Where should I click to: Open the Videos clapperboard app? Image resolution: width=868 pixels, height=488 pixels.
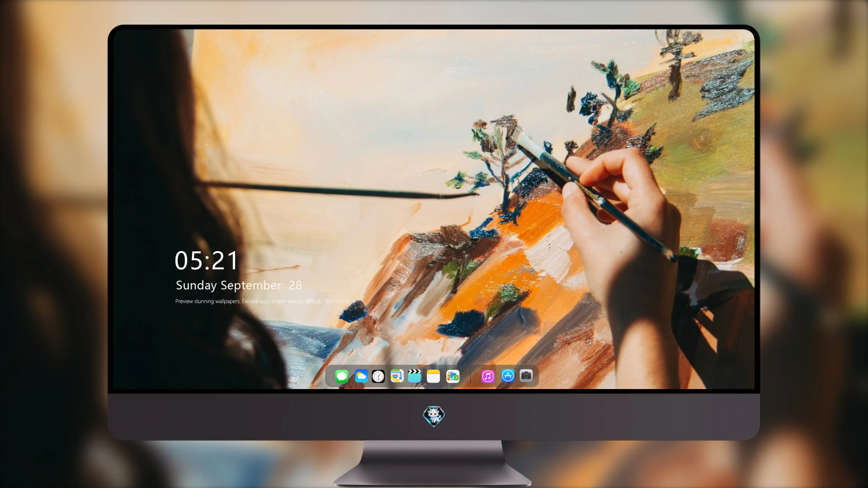pos(415,376)
